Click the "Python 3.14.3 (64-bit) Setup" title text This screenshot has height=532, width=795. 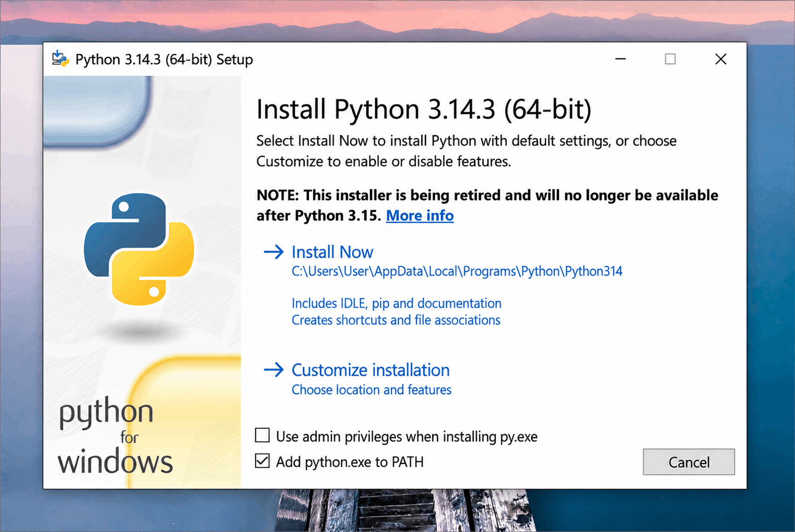tap(164, 59)
